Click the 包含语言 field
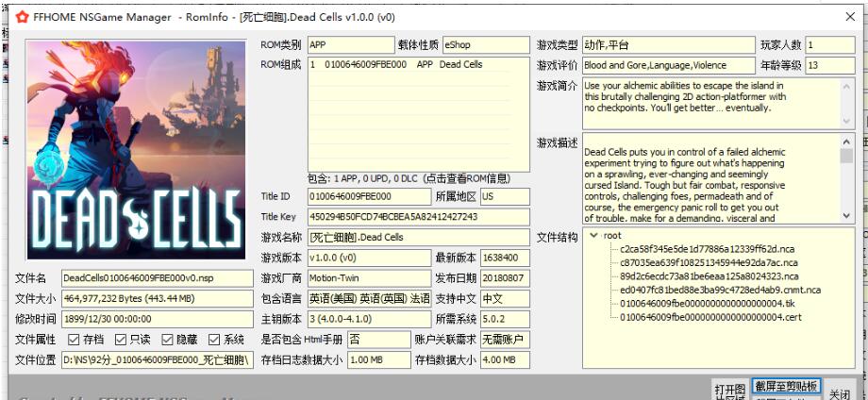 pyautogui.click(x=369, y=299)
